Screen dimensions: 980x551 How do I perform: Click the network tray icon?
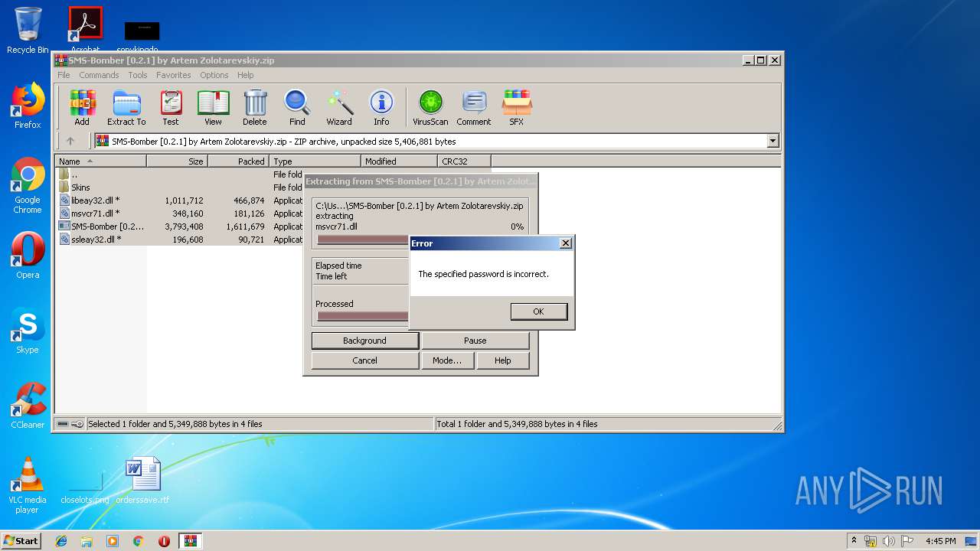click(871, 541)
